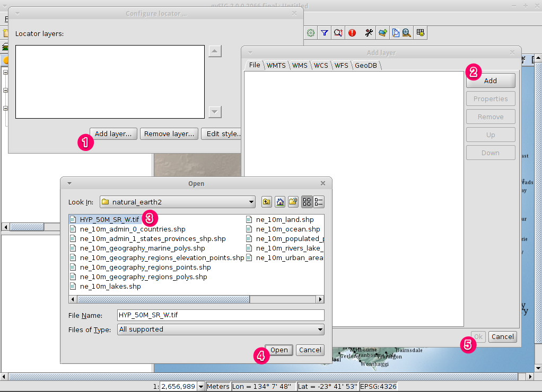
Task: Click the File Name input field
Action: (221, 315)
